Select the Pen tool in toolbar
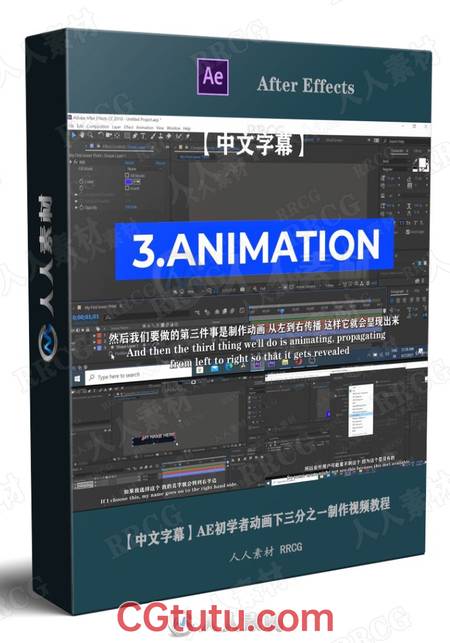The image size is (450, 643). (135, 136)
